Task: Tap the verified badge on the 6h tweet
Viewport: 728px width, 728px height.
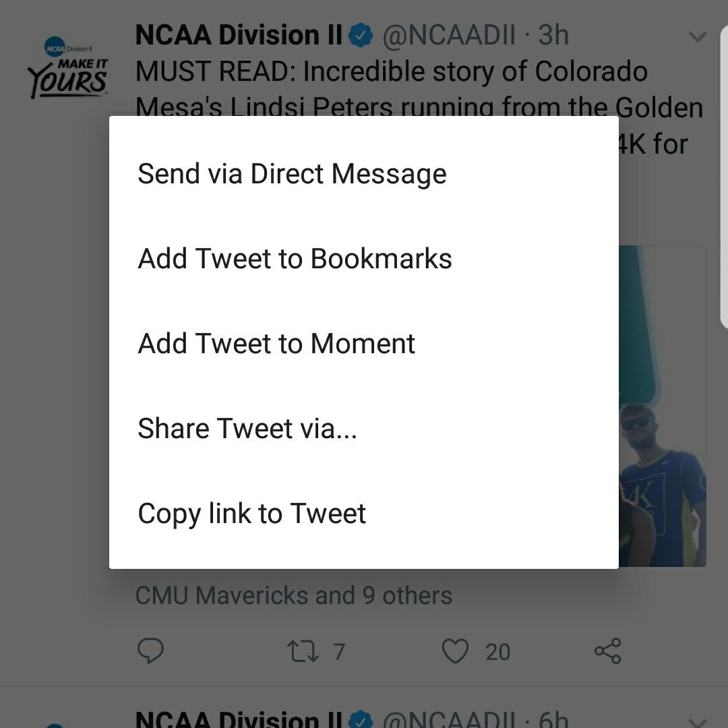Action: [x=361, y=720]
